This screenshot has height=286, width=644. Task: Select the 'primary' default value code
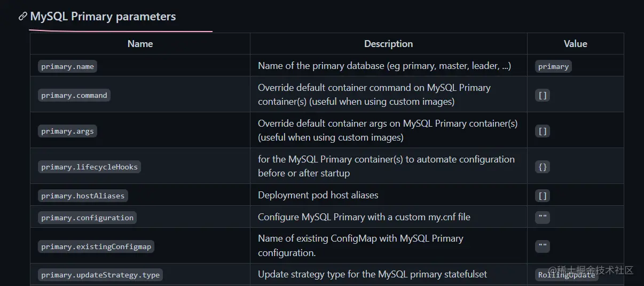click(553, 66)
